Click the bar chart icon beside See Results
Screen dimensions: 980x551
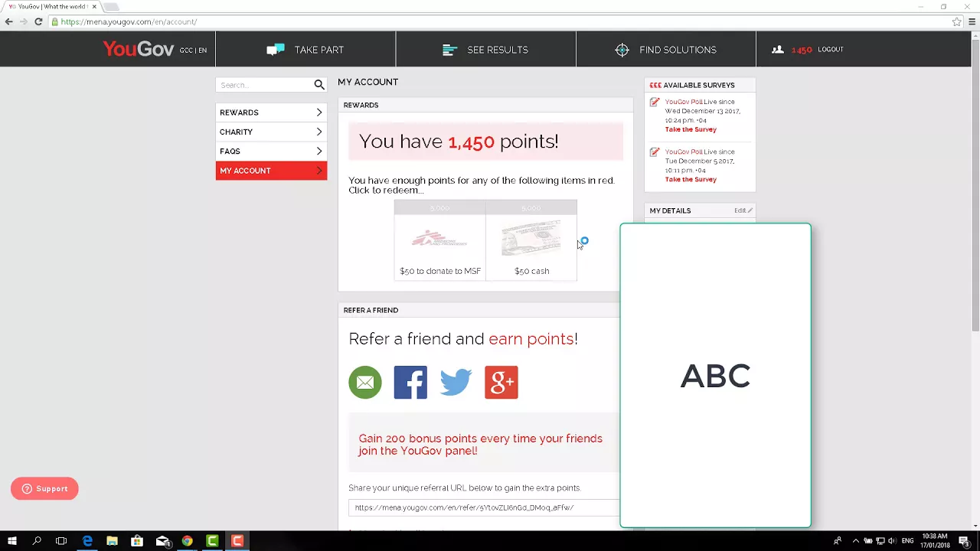(x=450, y=50)
